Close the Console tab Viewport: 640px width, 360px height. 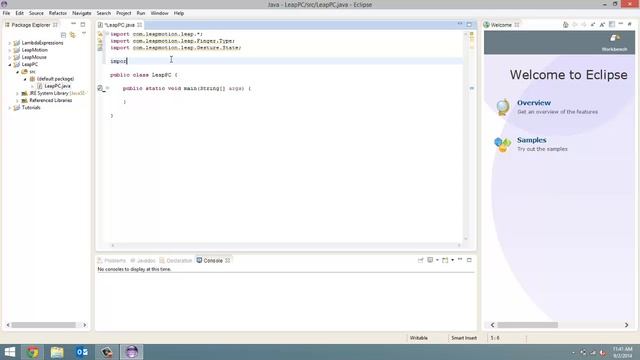(228, 260)
